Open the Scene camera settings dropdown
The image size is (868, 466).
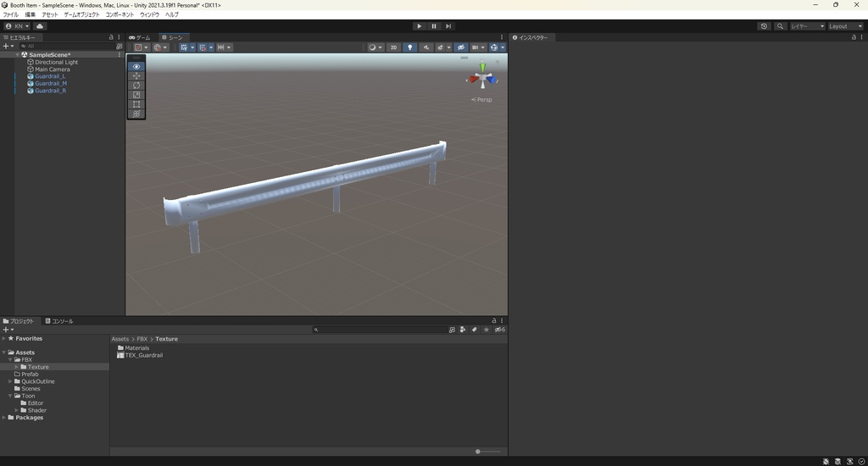pyautogui.click(x=478, y=47)
